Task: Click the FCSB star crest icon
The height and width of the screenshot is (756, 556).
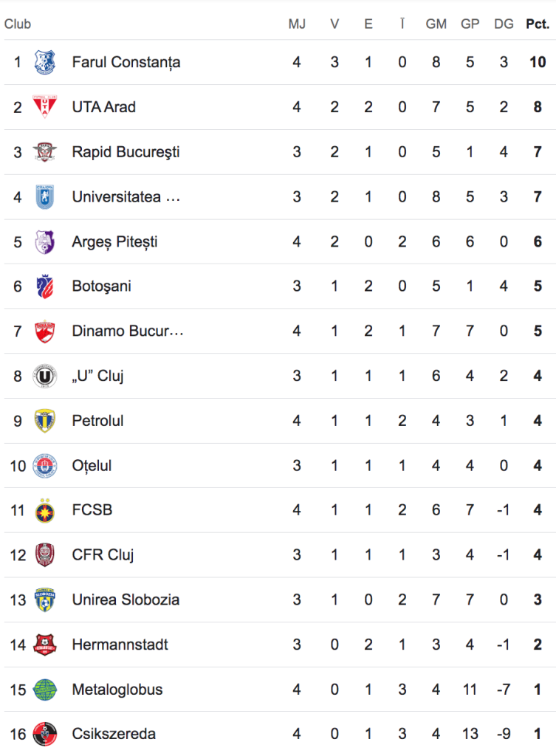Action: point(45,511)
